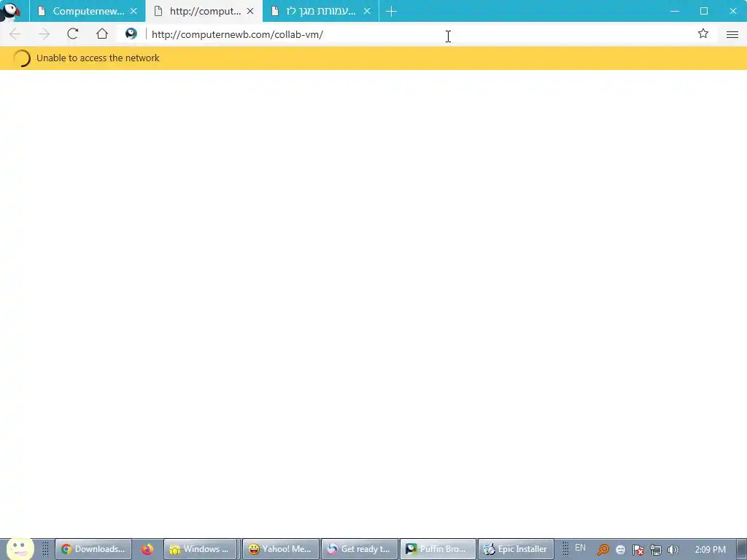Close the Computernew... tab
This screenshot has width=747, height=560.
pyautogui.click(x=134, y=11)
